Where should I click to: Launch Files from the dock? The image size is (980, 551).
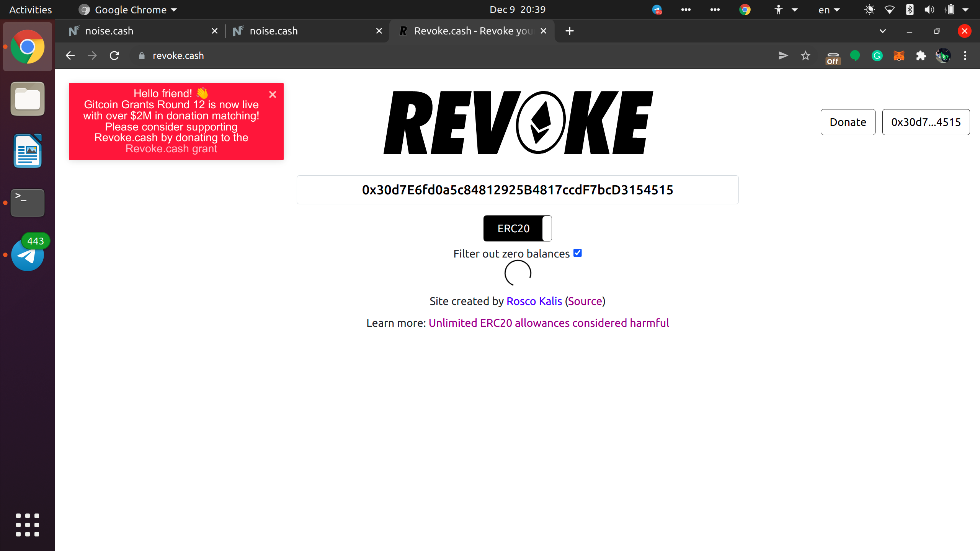[x=28, y=99]
